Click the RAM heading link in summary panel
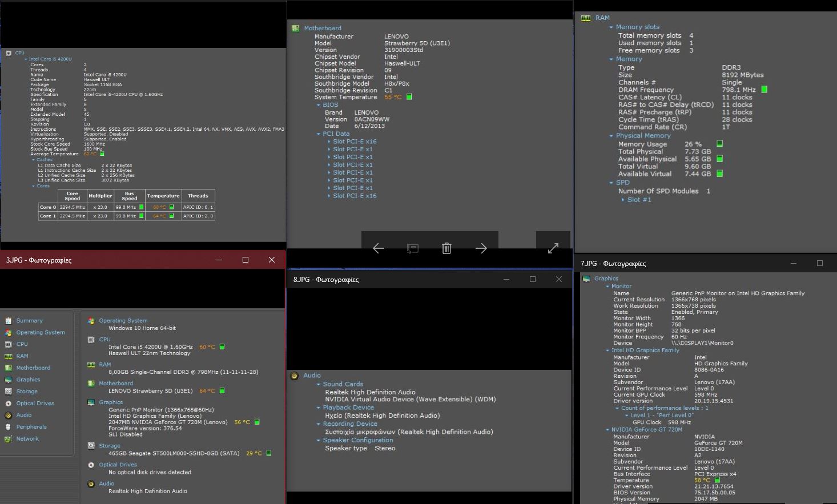 (105, 364)
